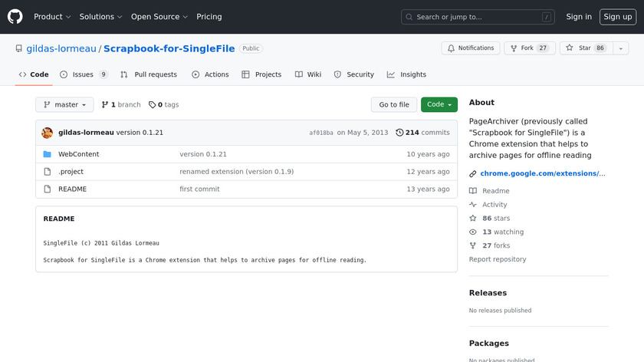Click the GitHub logo icon
This screenshot has width=644, height=362.
pyautogui.click(x=15, y=16)
